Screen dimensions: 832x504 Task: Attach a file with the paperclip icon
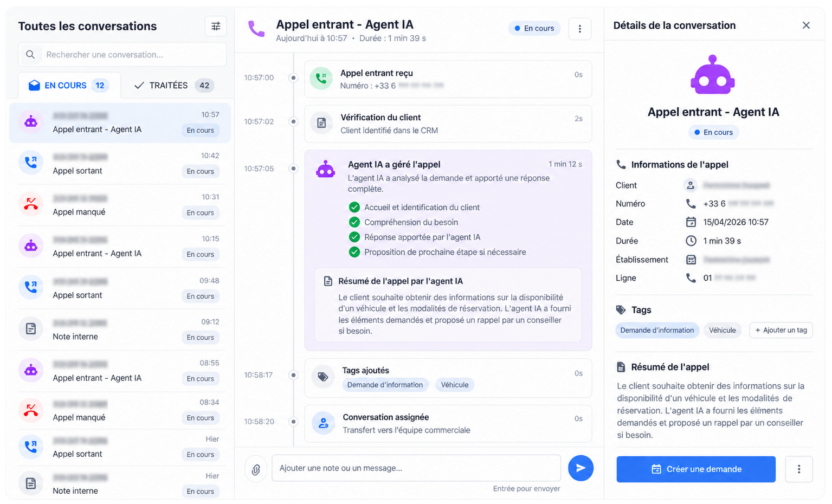[x=256, y=469]
